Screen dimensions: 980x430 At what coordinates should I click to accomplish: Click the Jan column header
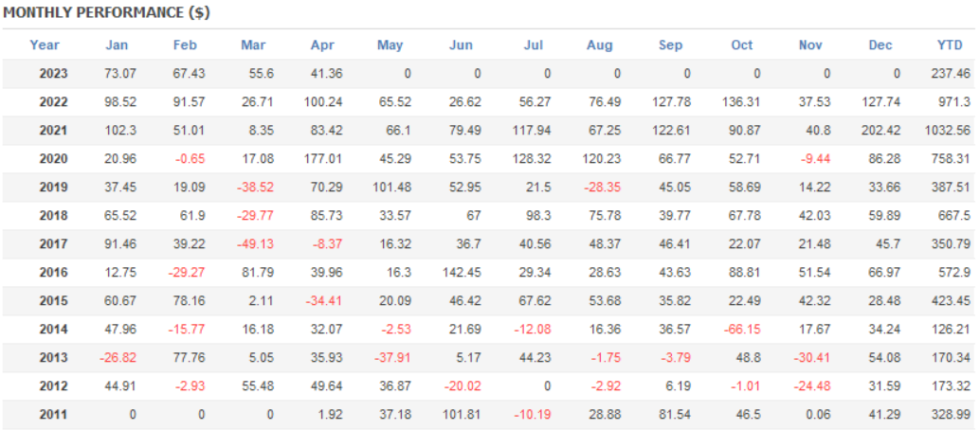click(x=117, y=45)
